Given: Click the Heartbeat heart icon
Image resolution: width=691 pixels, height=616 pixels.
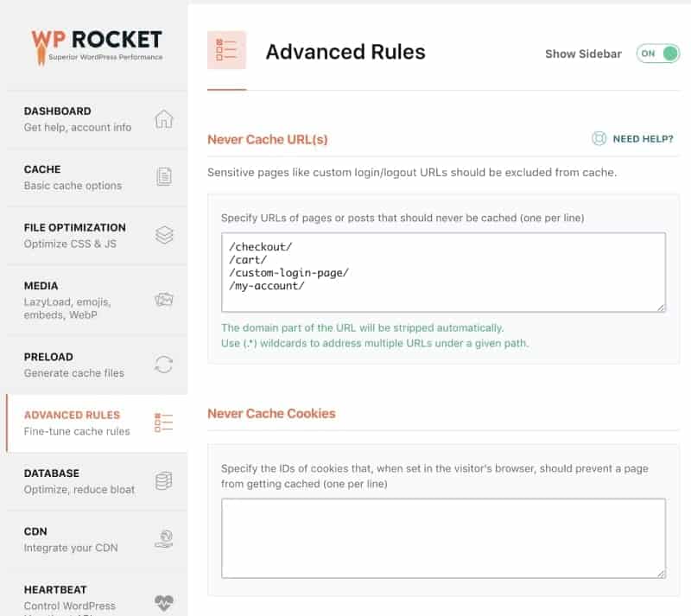Looking at the screenshot, I should click(x=164, y=602).
